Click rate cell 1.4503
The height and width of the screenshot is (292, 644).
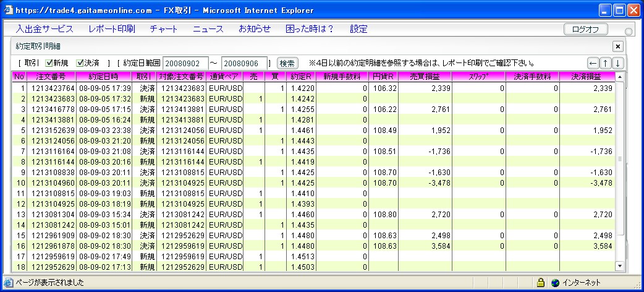click(303, 267)
